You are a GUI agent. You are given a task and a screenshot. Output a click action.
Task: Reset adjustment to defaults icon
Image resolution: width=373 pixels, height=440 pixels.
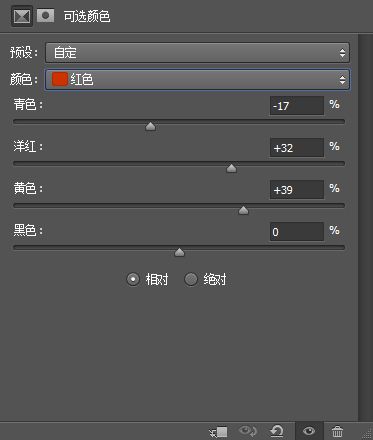(x=277, y=431)
